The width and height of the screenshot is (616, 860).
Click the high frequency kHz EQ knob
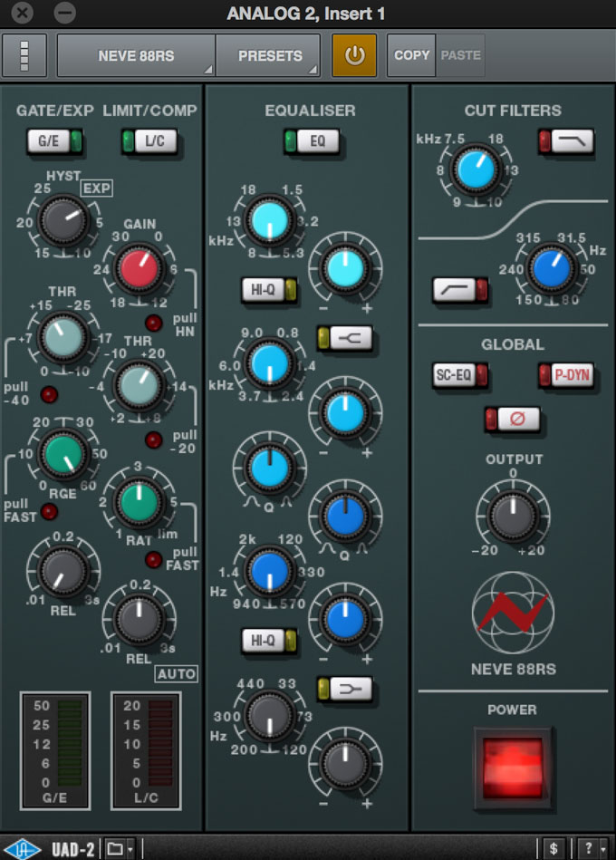(x=269, y=220)
